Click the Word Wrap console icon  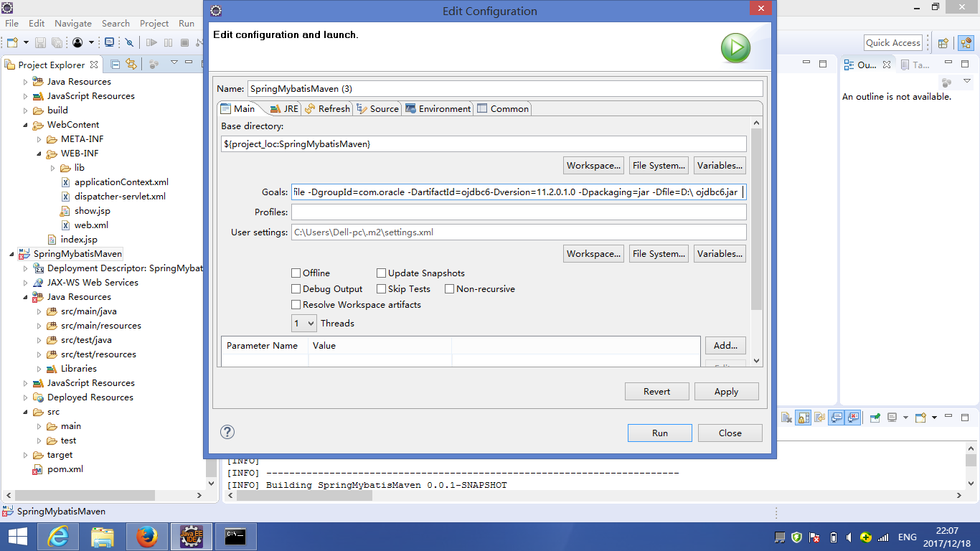pos(819,418)
